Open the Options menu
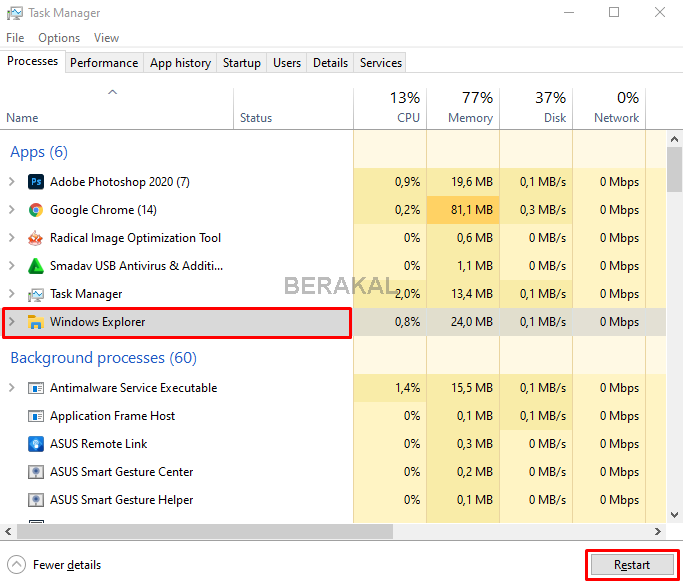The height and width of the screenshot is (588, 683). tap(59, 38)
